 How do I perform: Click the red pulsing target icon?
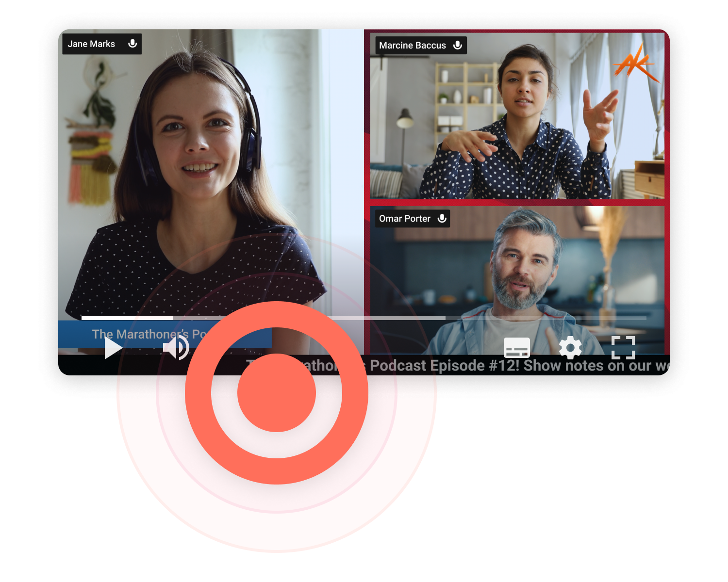277,392
